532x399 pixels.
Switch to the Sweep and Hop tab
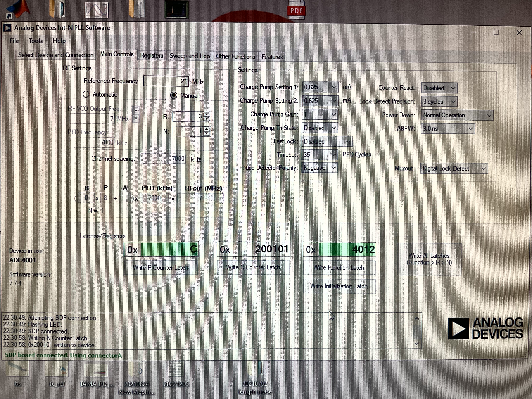[x=189, y=56]
